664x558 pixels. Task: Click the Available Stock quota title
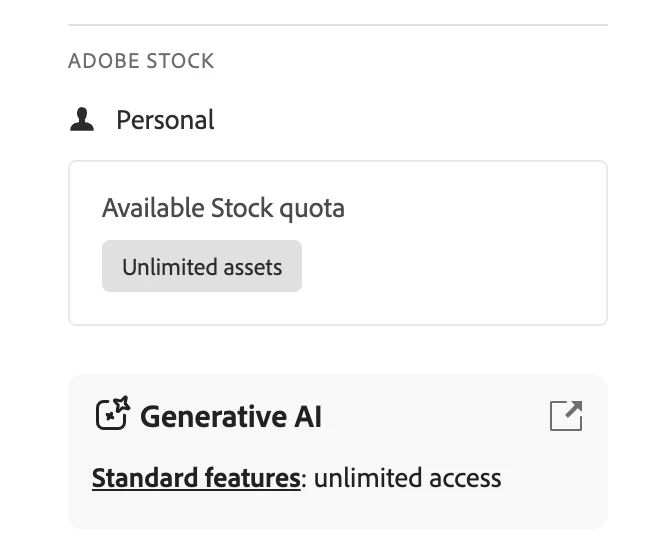tap(223, 208)
